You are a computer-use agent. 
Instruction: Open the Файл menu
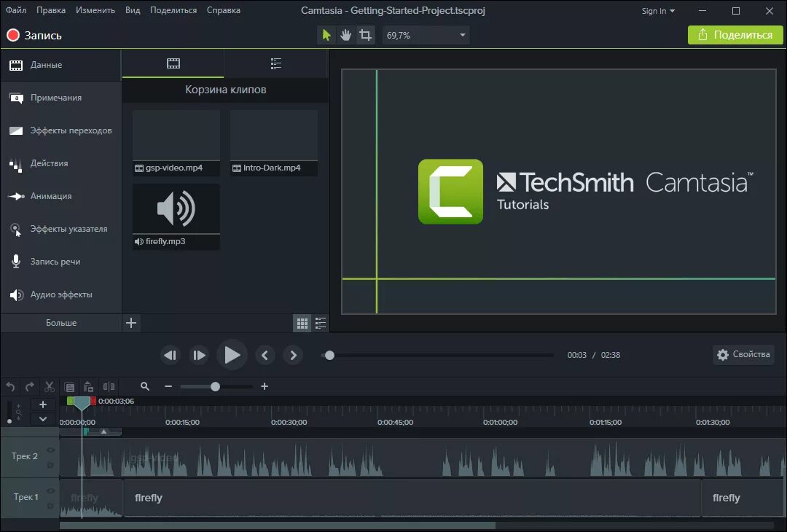(x=16, y=10)
